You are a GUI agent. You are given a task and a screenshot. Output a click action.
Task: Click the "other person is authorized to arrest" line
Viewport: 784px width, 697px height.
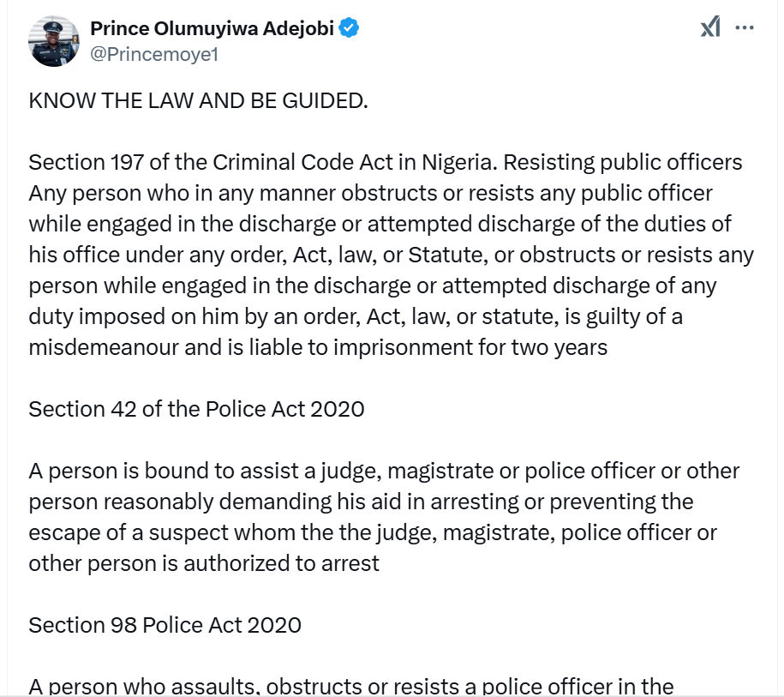click(x=204, y=563)
